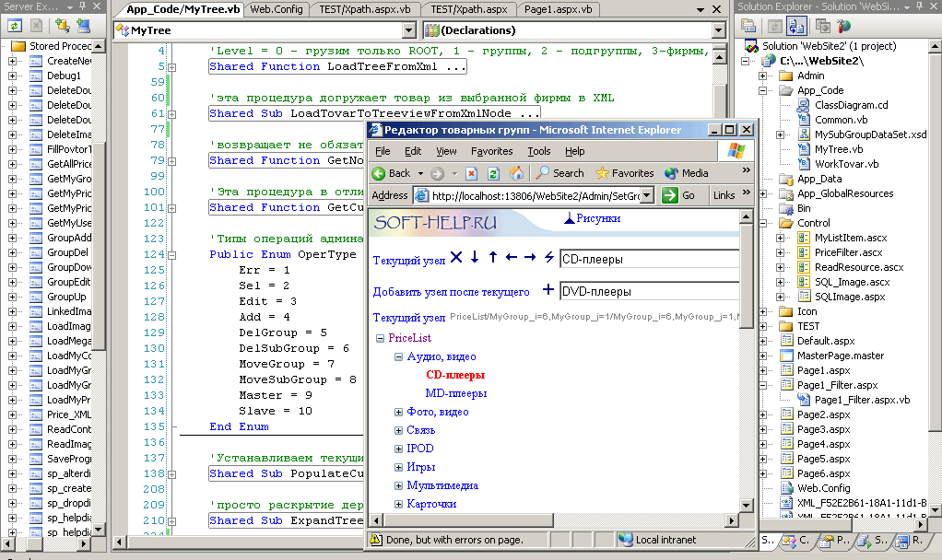Expand the Фото, видео tree node
942x560 pixels.
tap(398, 412)
